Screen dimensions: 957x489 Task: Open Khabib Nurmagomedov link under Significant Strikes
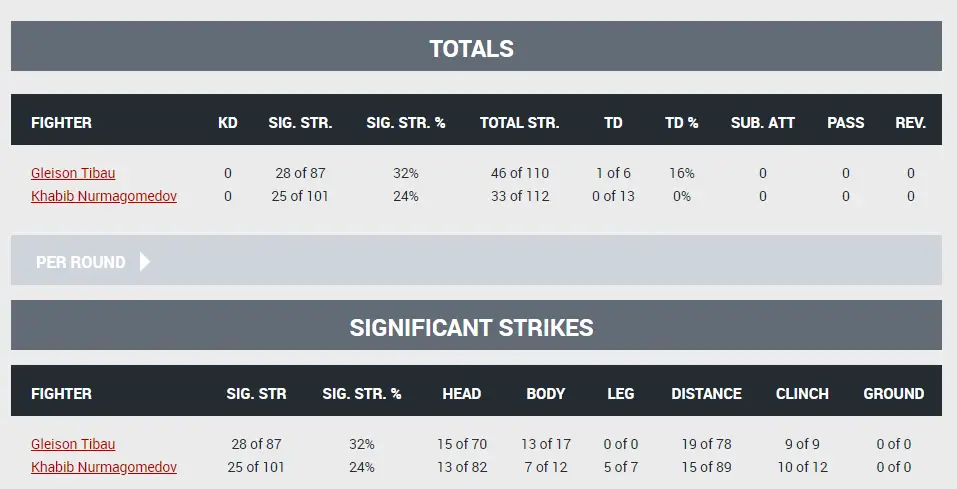click(104, 467)
